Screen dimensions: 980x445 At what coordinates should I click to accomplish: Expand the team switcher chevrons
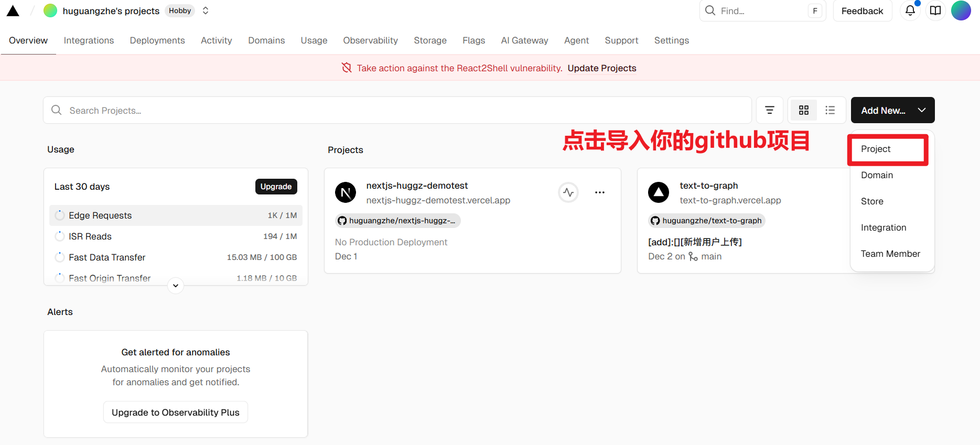206,10
